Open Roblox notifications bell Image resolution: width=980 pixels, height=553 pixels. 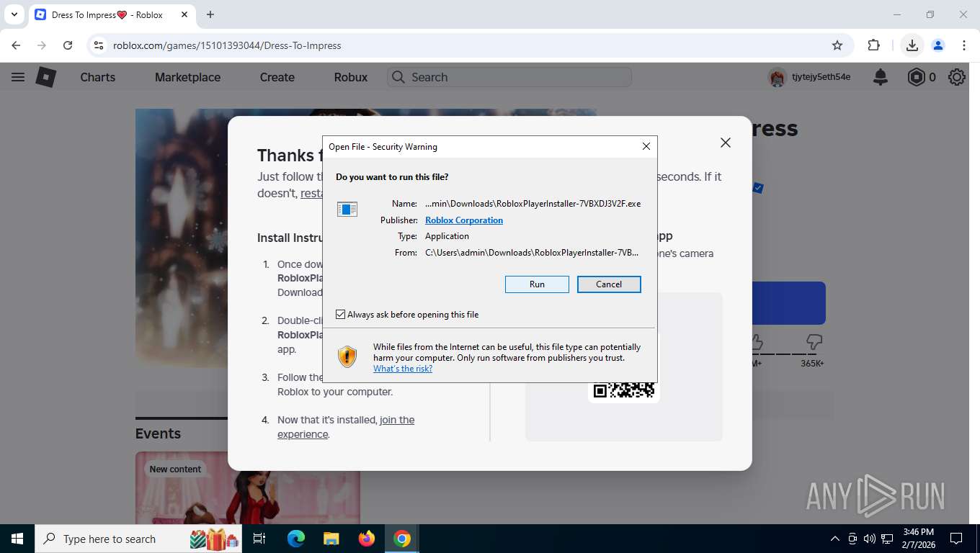click(x=881, y=77)
